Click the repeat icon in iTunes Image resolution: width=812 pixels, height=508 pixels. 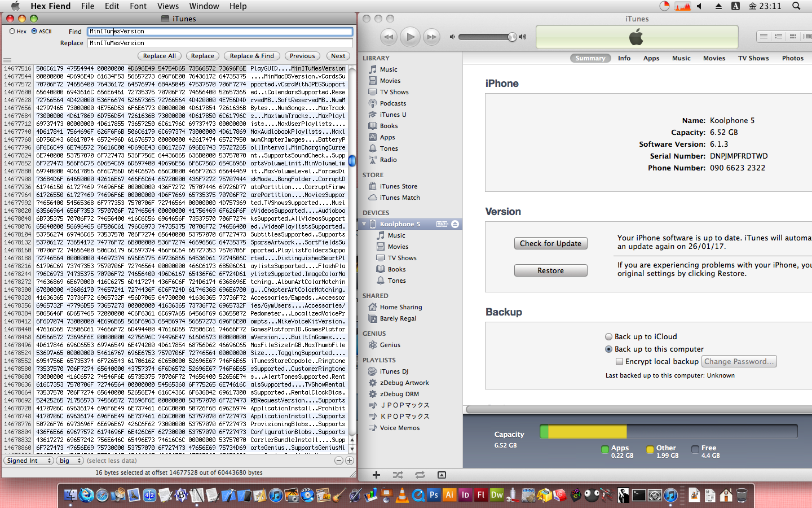point(420,475)
